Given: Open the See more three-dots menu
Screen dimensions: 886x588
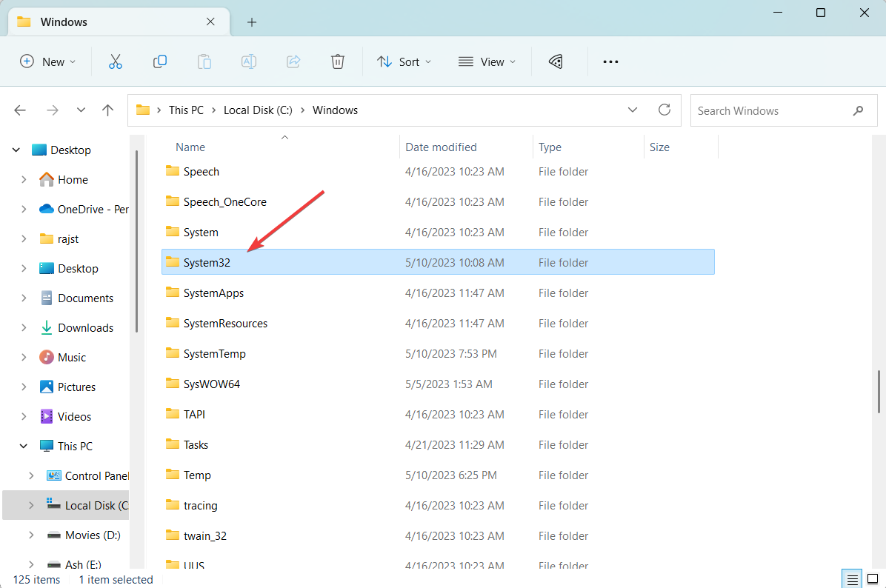Looking at the screenshot, I should point(610,62).
